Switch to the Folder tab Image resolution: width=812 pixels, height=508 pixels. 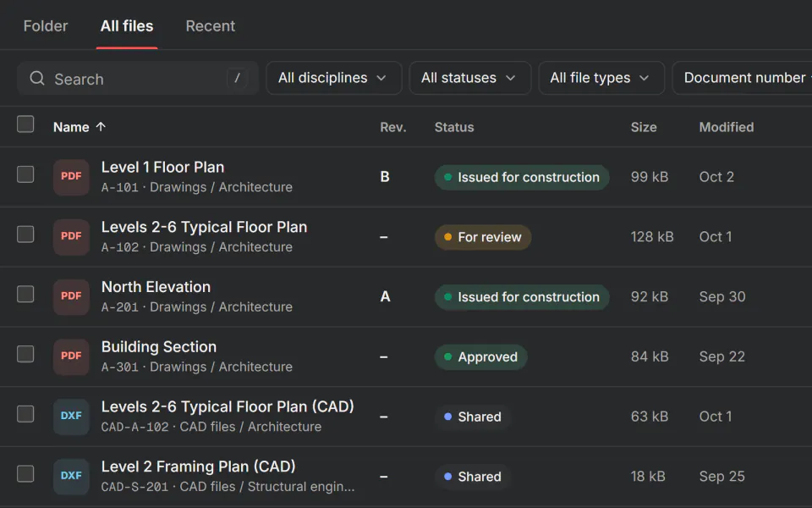46,26
